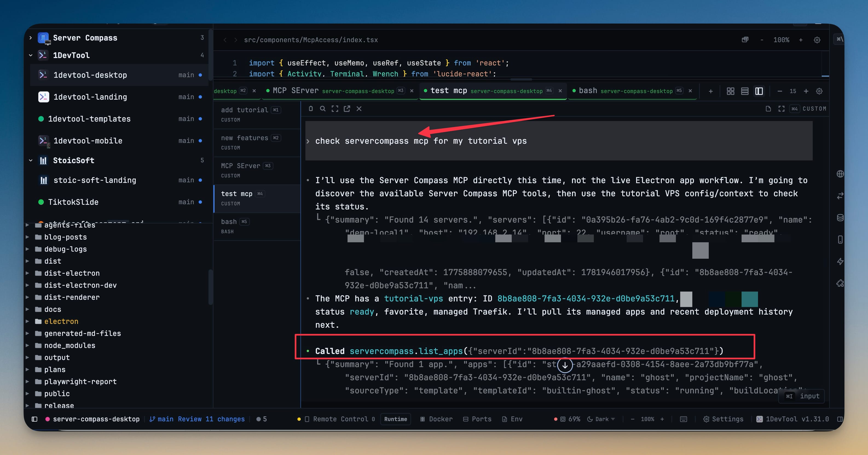Click the file explorer scrollbar
This screenshot has width=868, height=455.
(210, 287)
